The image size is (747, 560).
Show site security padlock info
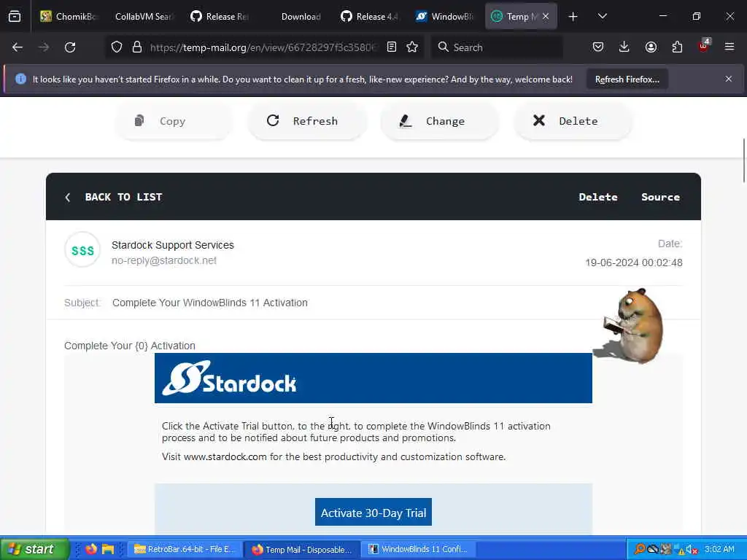pos(137,47)
